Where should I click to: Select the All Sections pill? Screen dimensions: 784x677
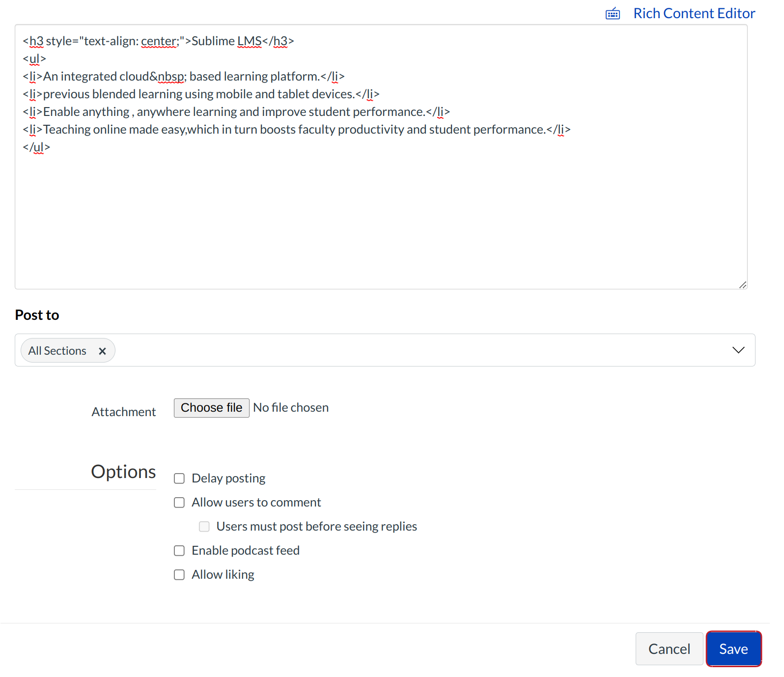[x=57, y=351]
